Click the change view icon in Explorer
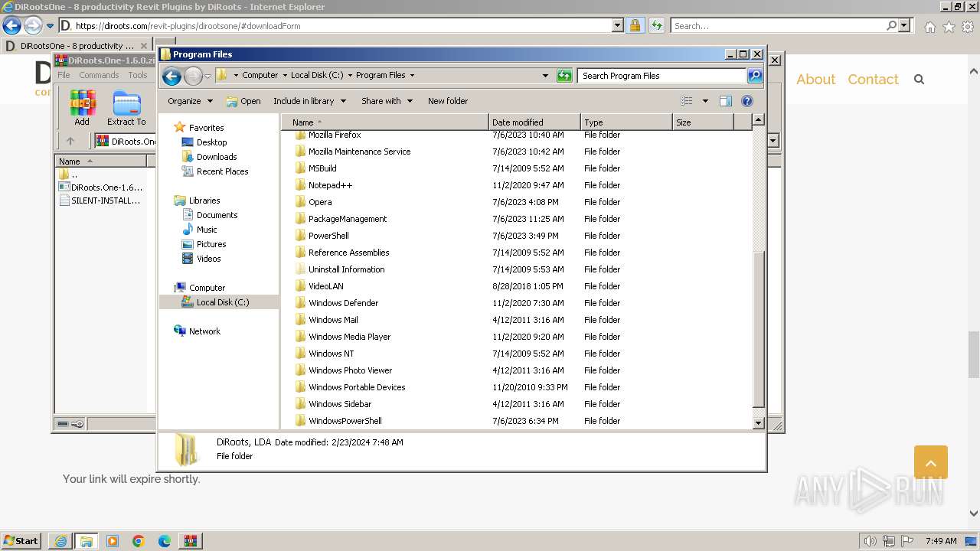The image size is (980, 551). pyautogui.click(x=687, y=101)
